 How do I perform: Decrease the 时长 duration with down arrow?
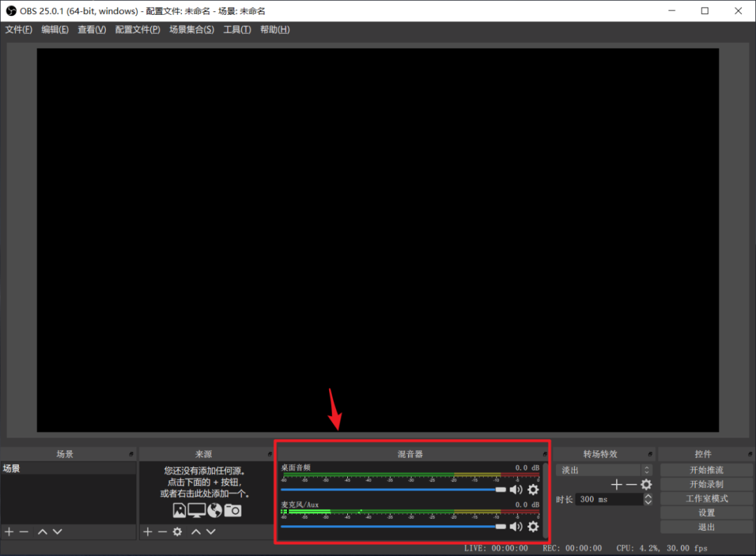coord(648,503)
